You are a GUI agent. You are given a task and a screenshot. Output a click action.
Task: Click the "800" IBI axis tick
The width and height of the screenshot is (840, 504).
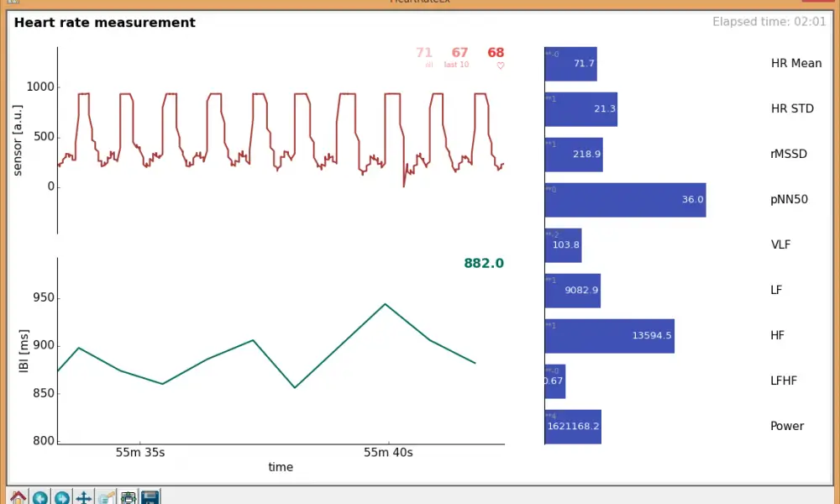(x=44, y=441)
